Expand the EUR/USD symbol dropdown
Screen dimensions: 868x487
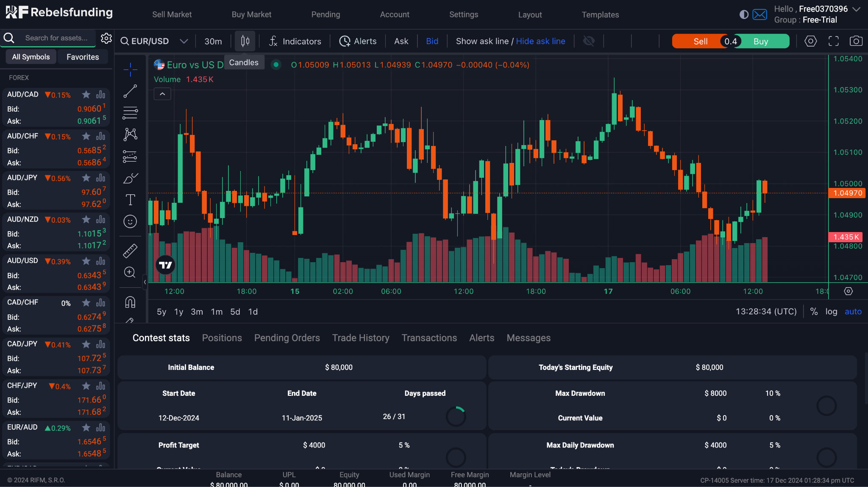184,41
